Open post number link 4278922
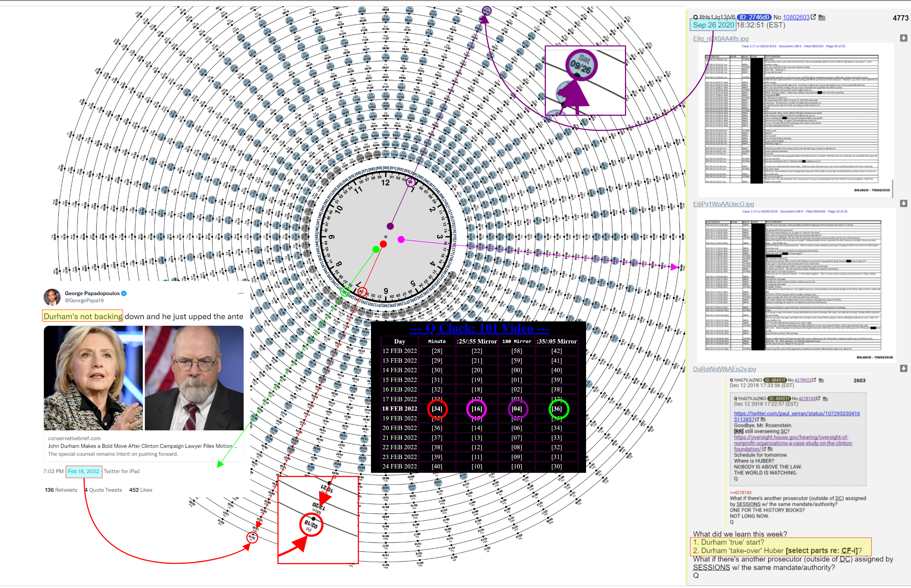The image size is (911, 588). tap(803, 380)
